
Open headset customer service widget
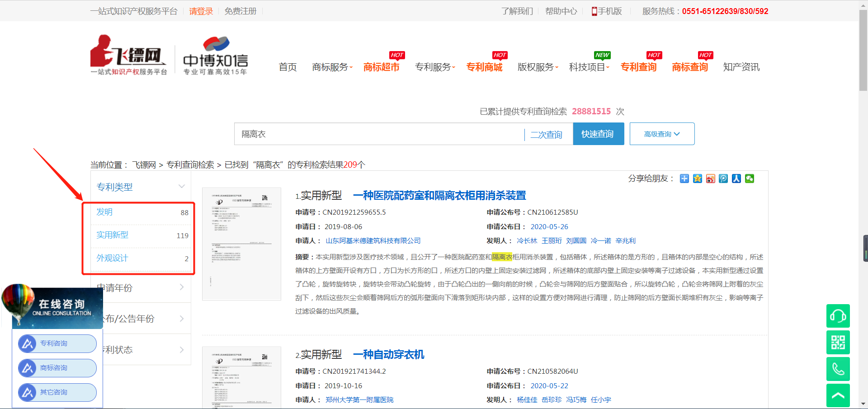838,316
